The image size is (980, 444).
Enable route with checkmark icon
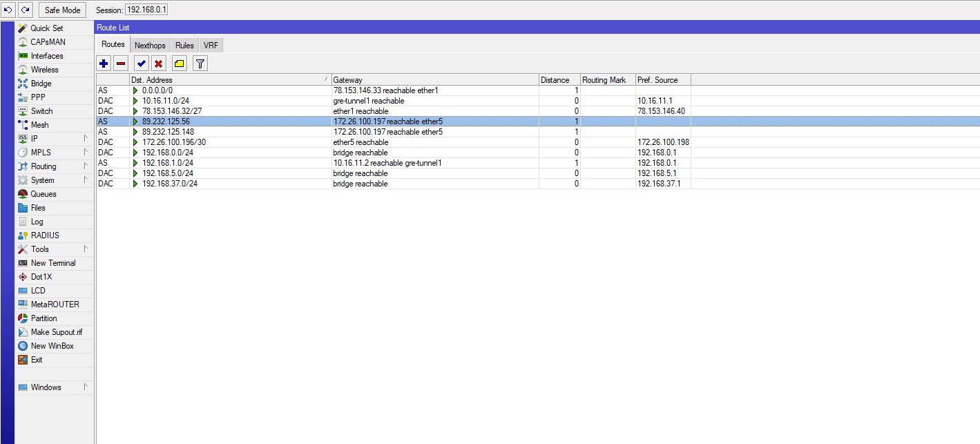(x=142, y=64)
